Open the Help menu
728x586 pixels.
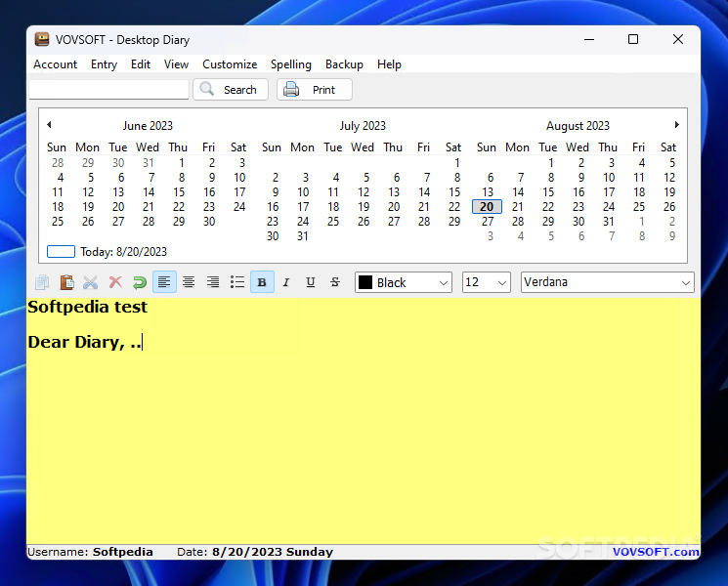389,64
